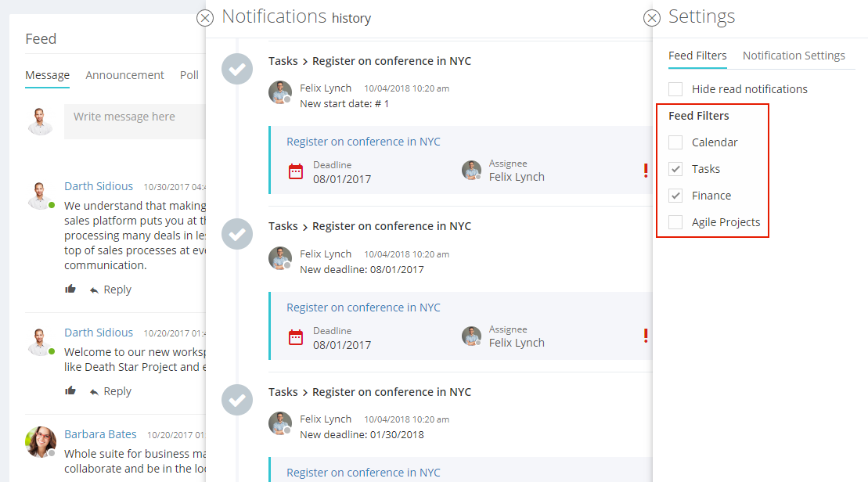868x482 pixels.
Task: Enable the Agile Projects feed filter
Action: point(675,222)
